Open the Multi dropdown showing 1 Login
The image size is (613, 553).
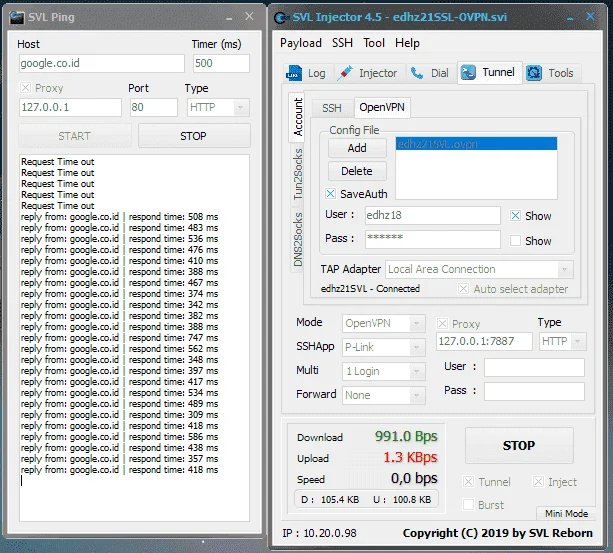pyautogui.click(x=384, y=371)
